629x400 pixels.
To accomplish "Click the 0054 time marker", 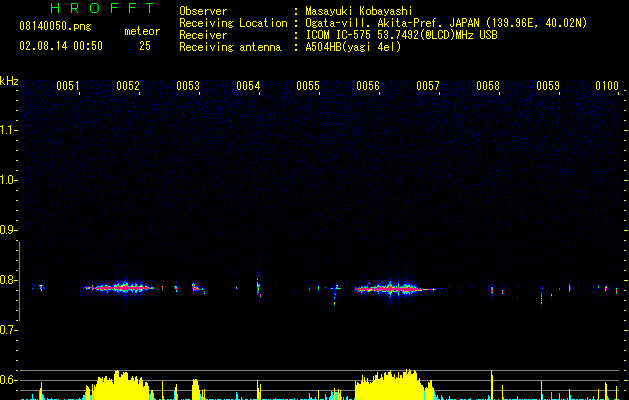I will (x=248, y=86).
